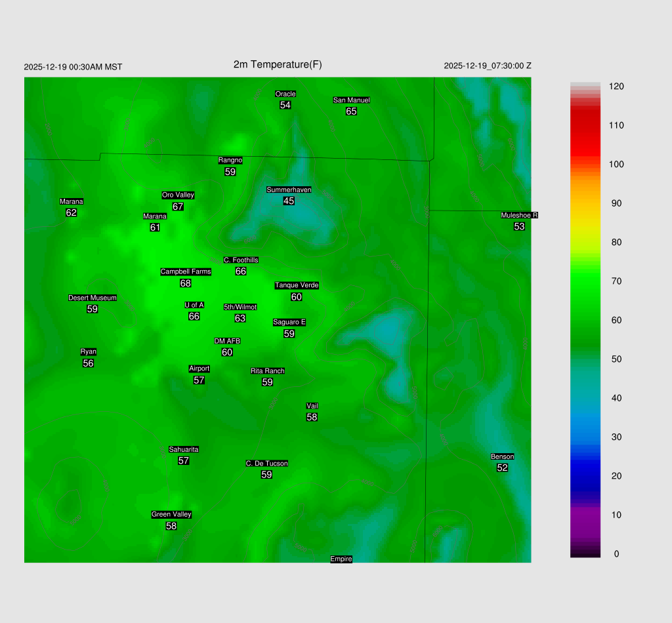The height and width of the screenshot is (623, 672).
Task: Select the 07:30:00 Z UTC timestamp
Action: pyautogui.click(x=488, y=66)
